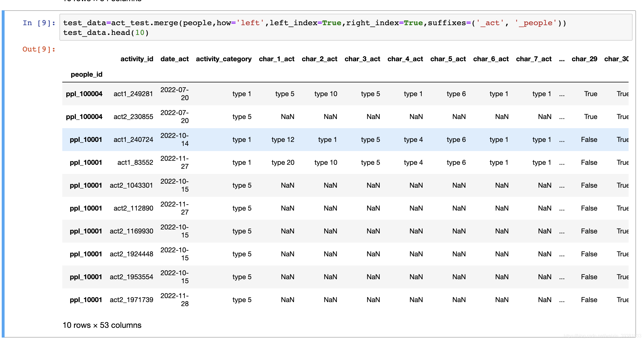
Task: Click cell act1_240724 in the highlighted row
Action: (133, 140)
